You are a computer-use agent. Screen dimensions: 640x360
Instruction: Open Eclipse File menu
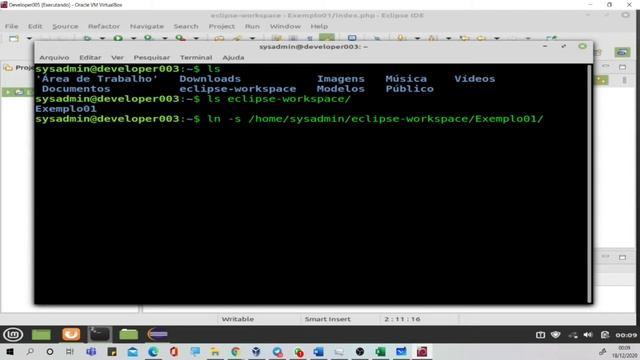click(x=11, y=26)
